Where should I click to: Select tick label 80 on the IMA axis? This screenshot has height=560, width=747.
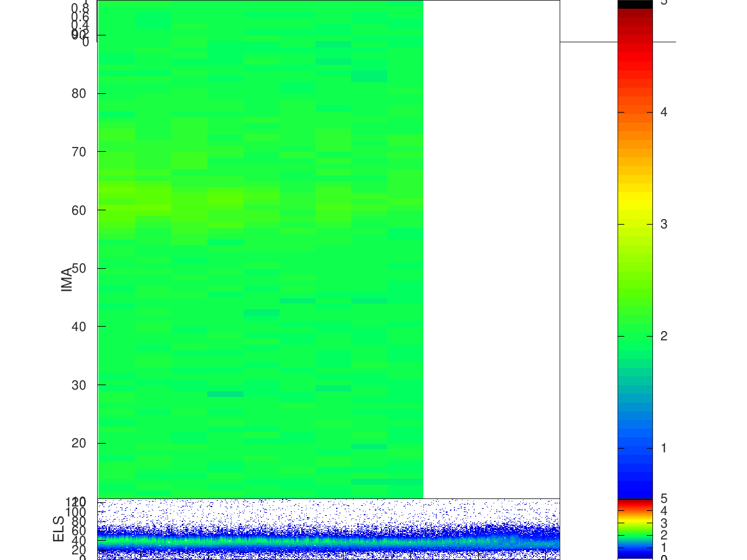point(78,93)
